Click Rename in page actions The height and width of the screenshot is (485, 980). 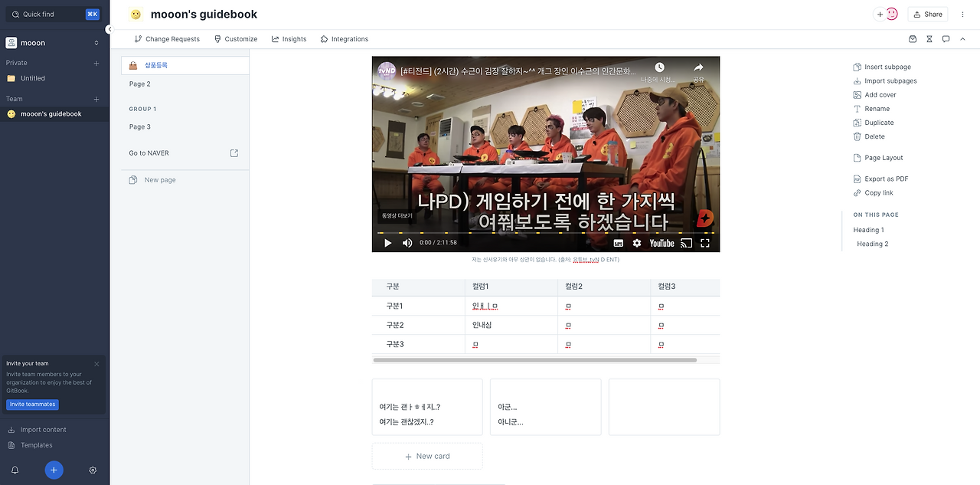pos(871,109)
